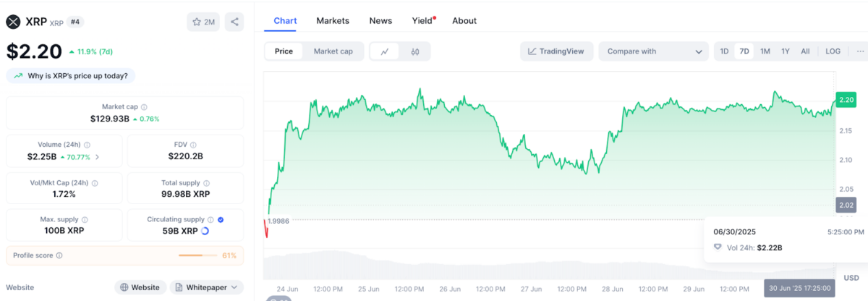Set chart range to All
868x301 pixels.
click(x=805, y=51)
